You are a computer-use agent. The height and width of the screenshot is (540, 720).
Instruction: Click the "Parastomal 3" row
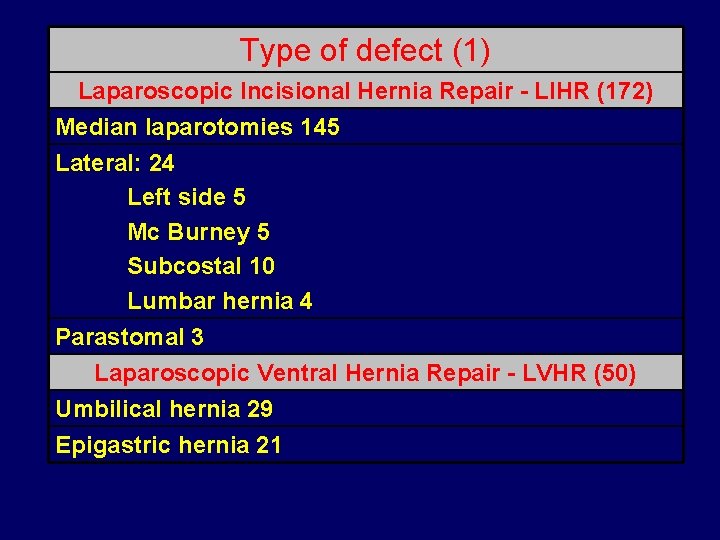tap(129, 337)
